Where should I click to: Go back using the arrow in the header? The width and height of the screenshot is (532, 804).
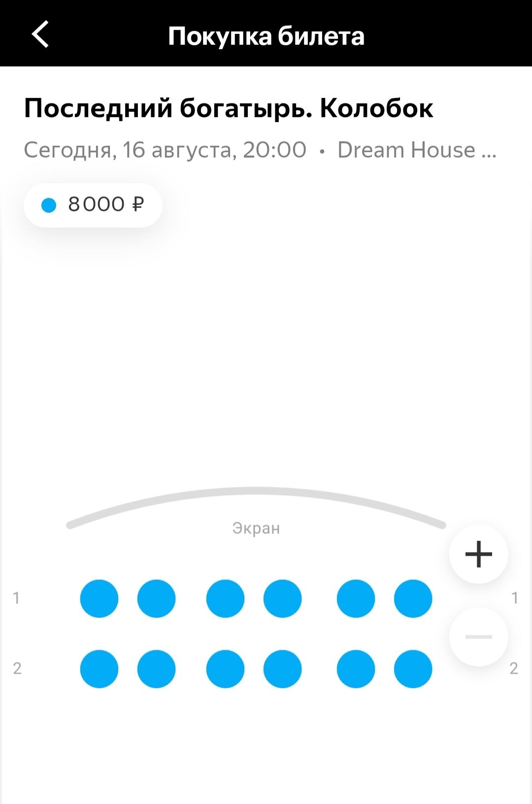click(x=40, y=34)
